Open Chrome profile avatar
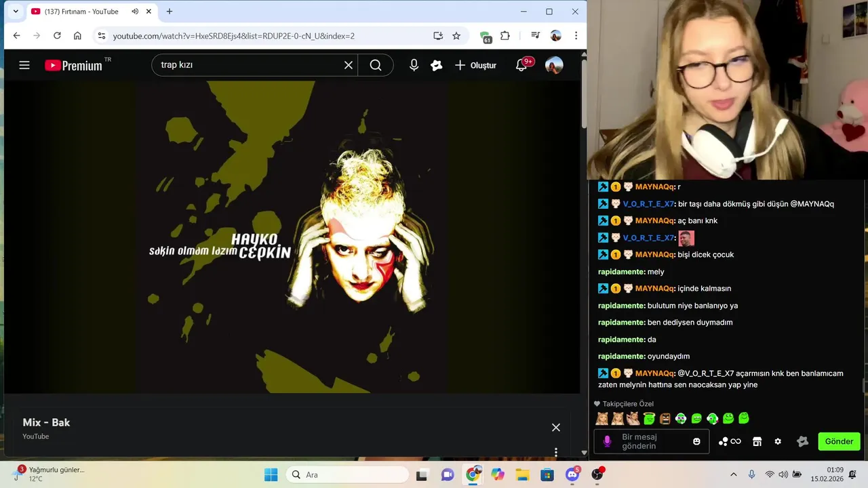 555,36
